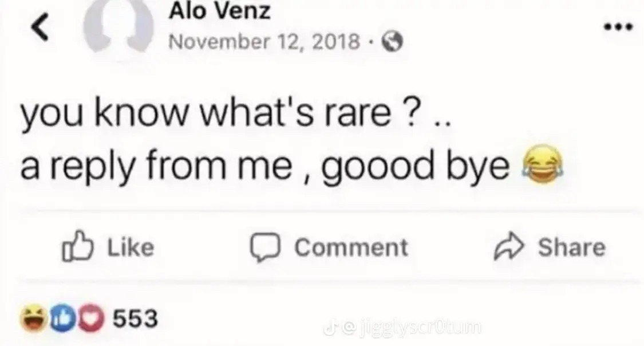Click the public globe privacy icon
This screenshot has height=346, width=644.
[392, 42]
